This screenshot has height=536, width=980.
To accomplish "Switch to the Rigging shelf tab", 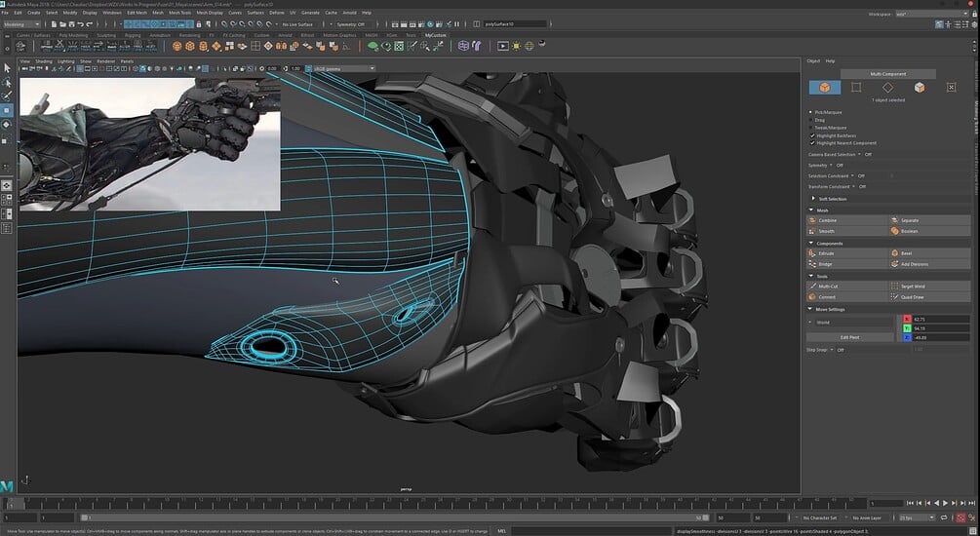I will pos(132,34).
